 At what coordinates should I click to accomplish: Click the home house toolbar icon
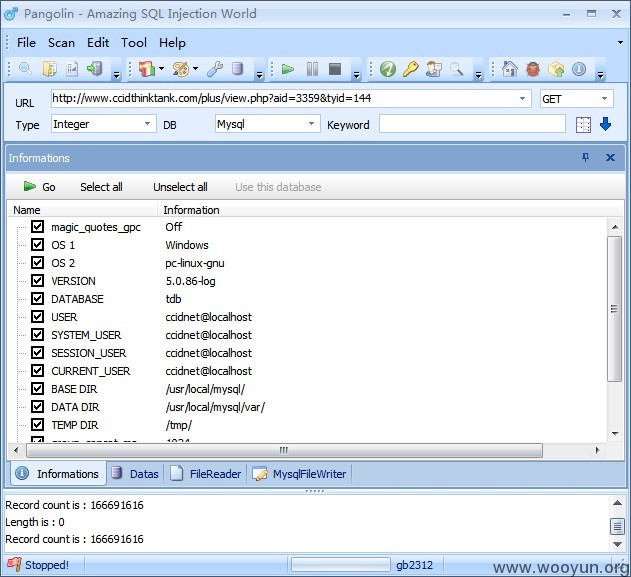(x=510, y=69)
